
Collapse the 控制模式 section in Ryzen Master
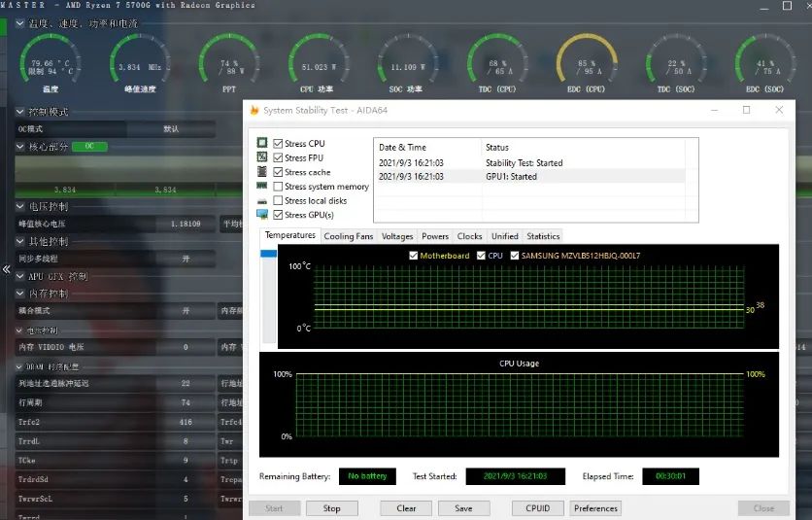(x=20, y=112)
